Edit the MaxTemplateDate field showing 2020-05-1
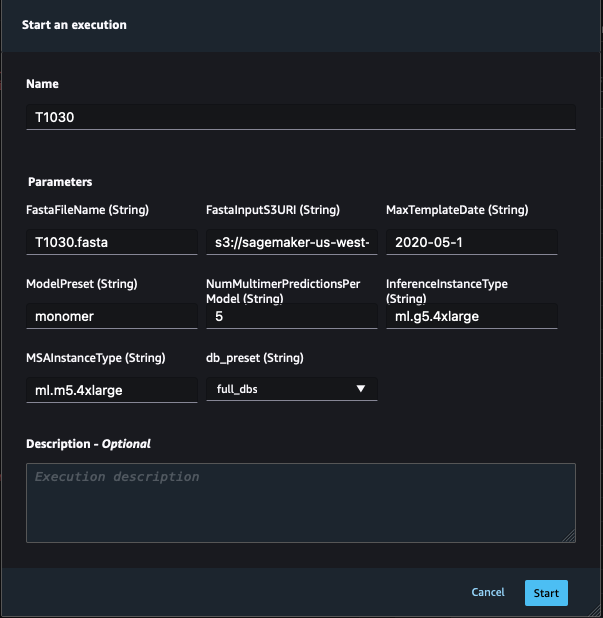Viewport: 603px width, 618px height. (472, 242)
